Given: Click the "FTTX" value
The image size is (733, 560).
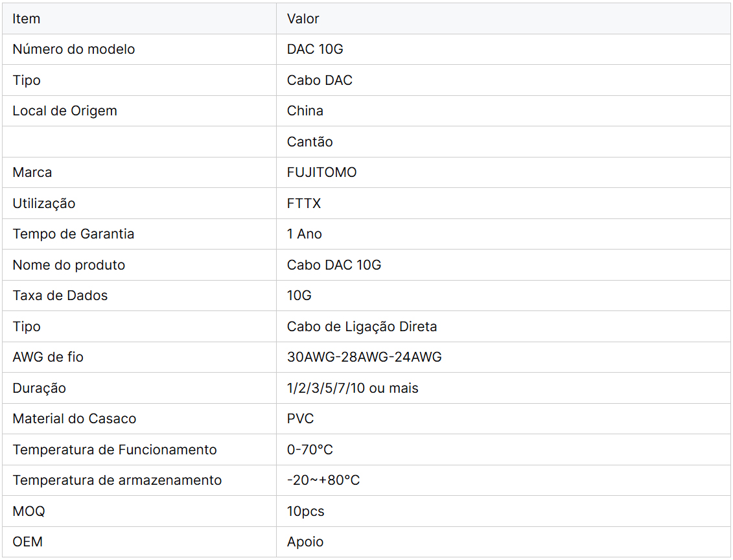Looking at the screenshot, I should click(x=304, y=204).
